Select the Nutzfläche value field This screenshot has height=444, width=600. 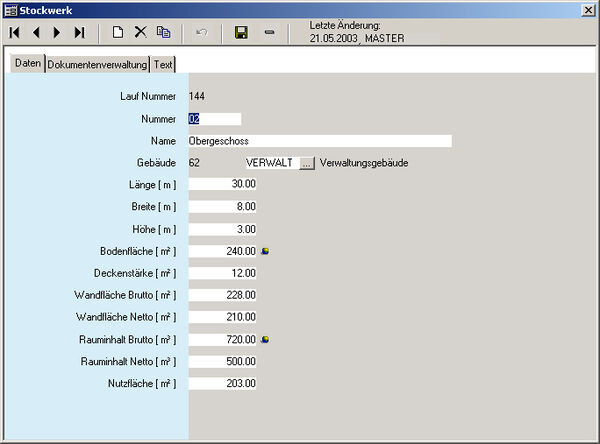point(222,383)
